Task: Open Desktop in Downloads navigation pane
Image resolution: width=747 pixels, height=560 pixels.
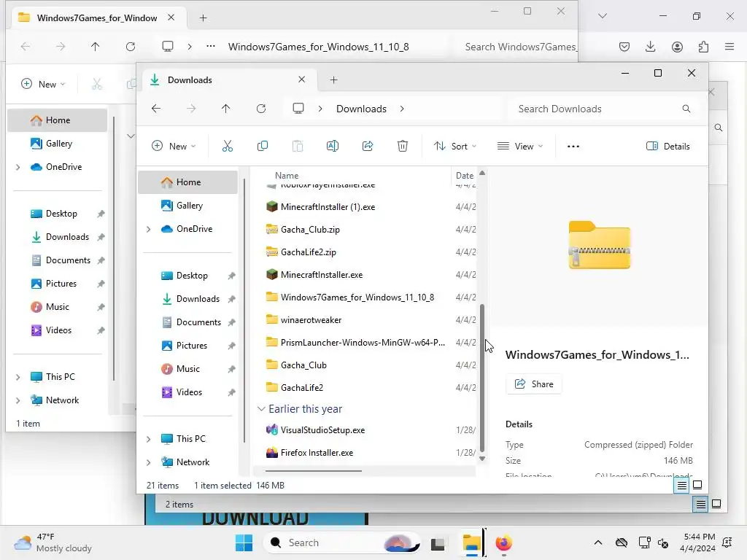Action: [187, 275]
